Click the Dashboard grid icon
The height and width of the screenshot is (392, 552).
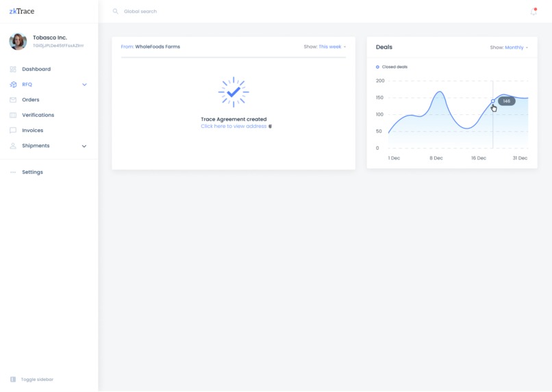(13, 69)
